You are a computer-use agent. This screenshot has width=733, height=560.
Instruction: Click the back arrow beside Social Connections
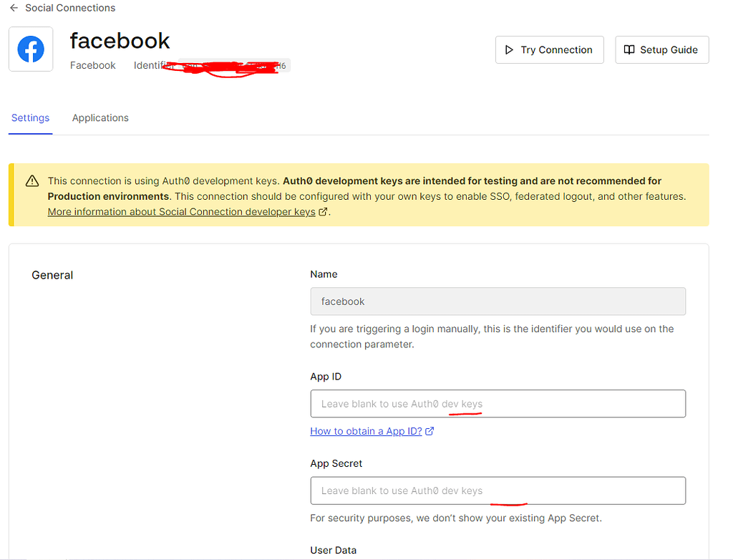tap(14, 8)
